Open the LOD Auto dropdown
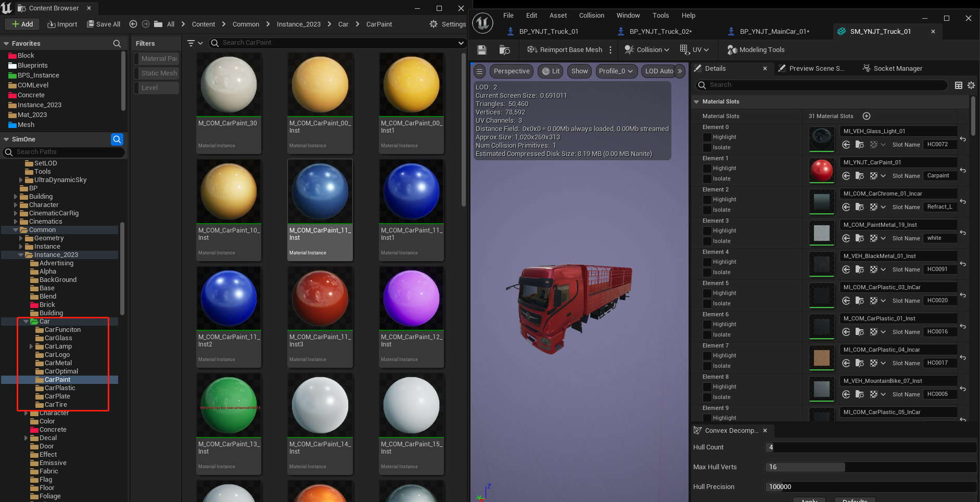This screenshot has height=502, width=980. (x=659, y=71)
